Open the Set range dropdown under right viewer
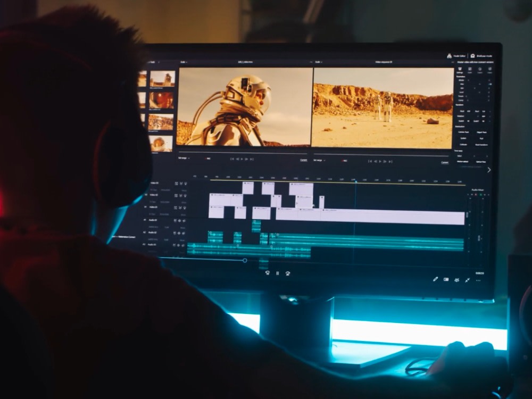This screenshot has height=399, width=532. pyautogui.click(x=319, y=160)
